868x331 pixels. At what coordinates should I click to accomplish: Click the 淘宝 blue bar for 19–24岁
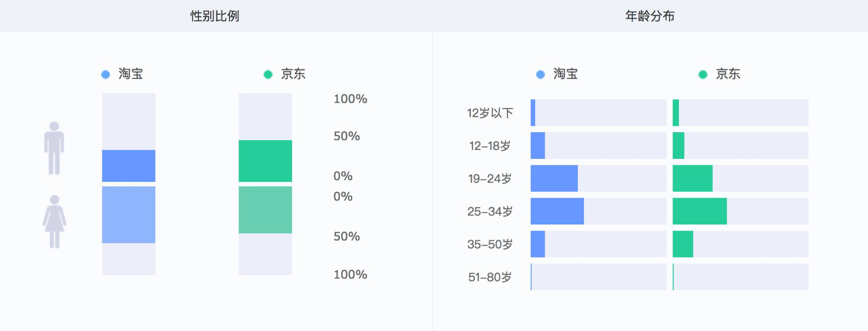tap(554, 178)
